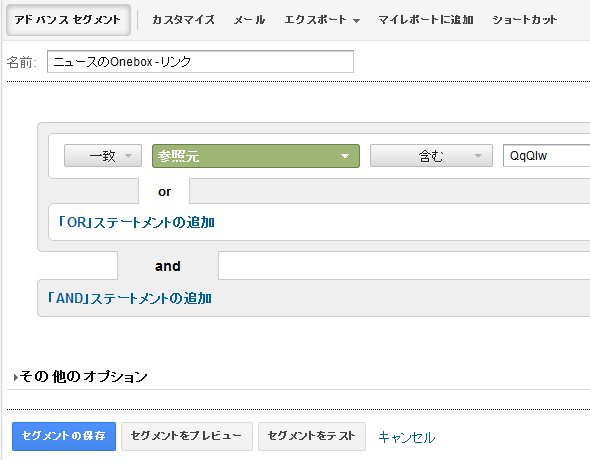Click ショートカット in the toolbar
Screen dimensions: 590x460
click(525, 20)
